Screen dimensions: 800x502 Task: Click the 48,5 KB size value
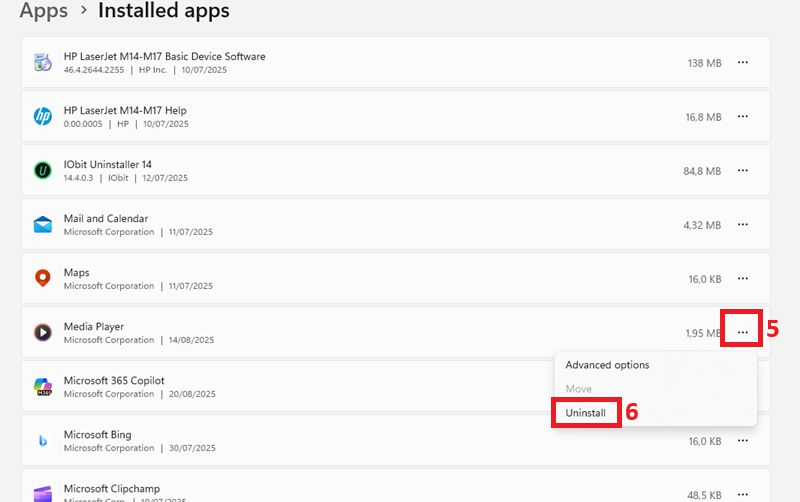(x=705, y=495)
